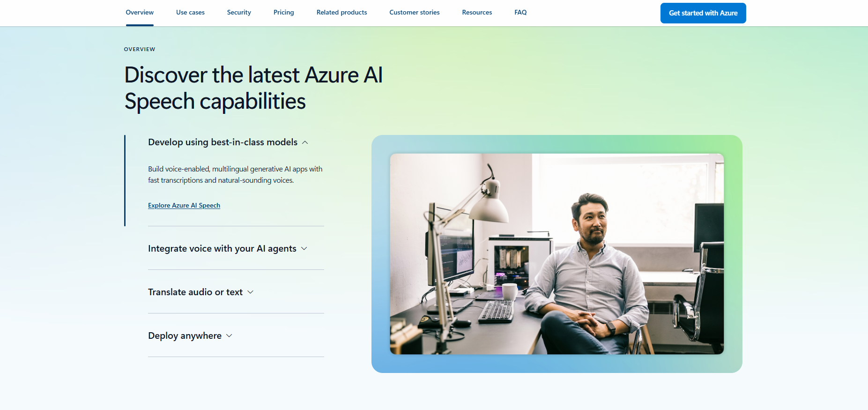Click chevron next to Integrate voice heading
Viewport: 868px width, 410px height.
pyautogui.click(x=304, y=248)
